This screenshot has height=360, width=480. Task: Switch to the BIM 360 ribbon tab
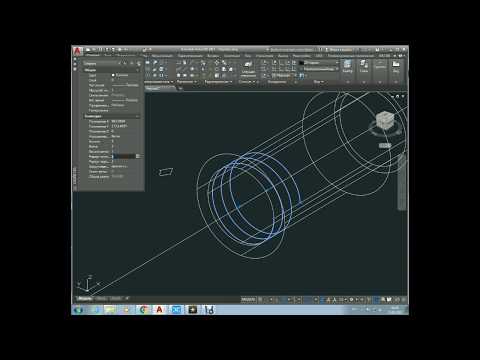tap(384, 56)
